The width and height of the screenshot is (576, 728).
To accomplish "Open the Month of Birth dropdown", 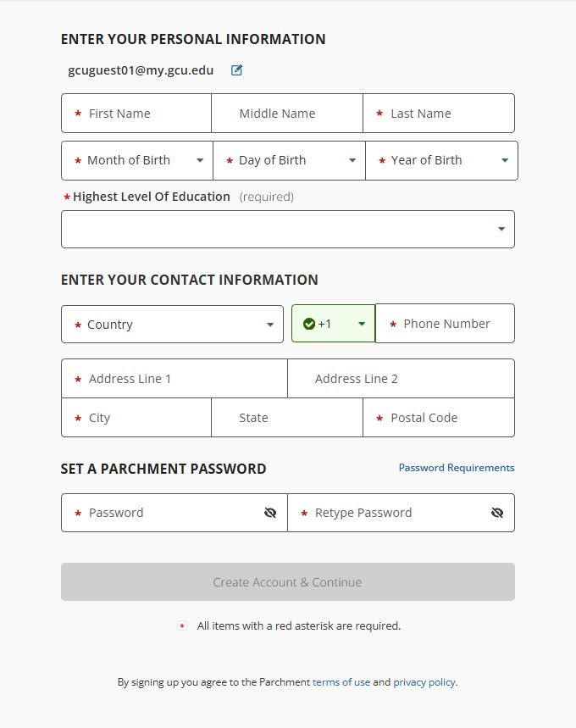I will coord(137,161).
